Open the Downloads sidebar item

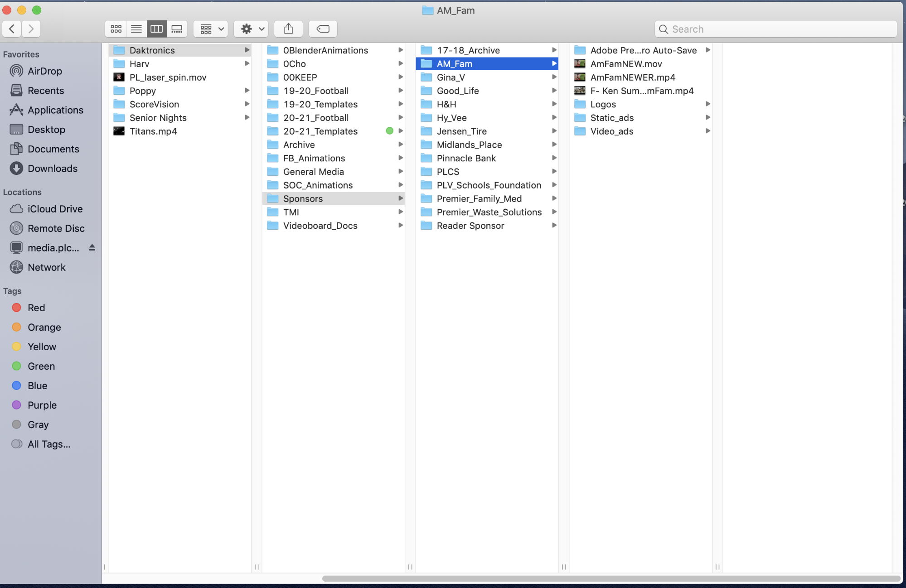[x=52, y=169]
